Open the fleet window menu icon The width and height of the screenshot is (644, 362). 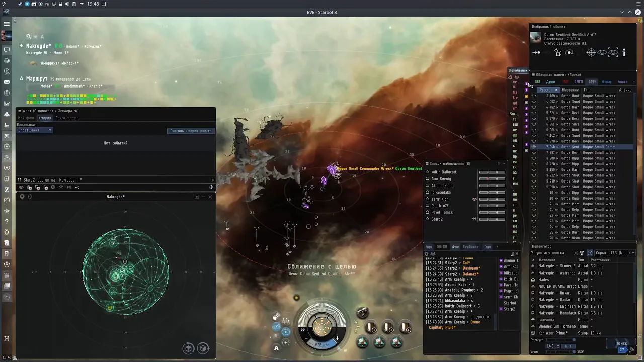[20, 111]
